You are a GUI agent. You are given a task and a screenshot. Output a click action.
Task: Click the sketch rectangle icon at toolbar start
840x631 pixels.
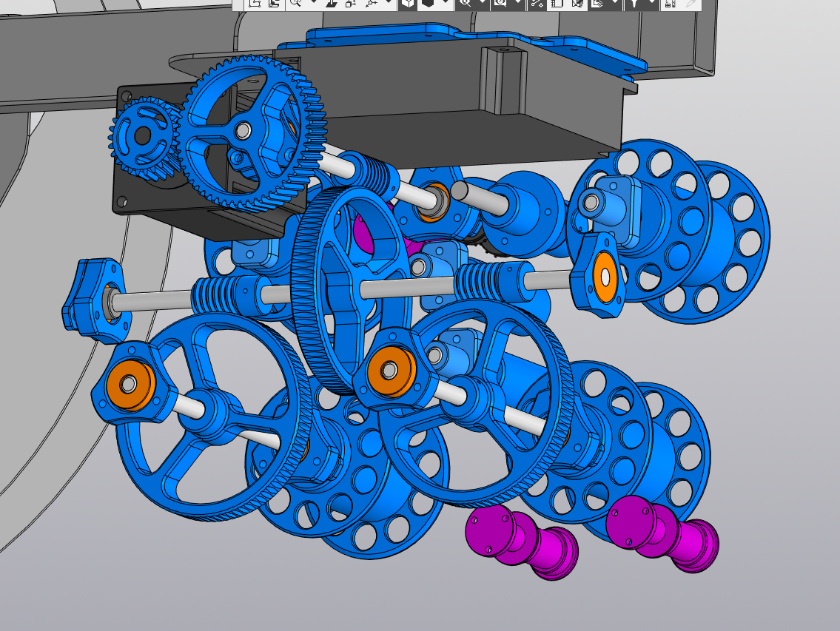tap(254, 3)
